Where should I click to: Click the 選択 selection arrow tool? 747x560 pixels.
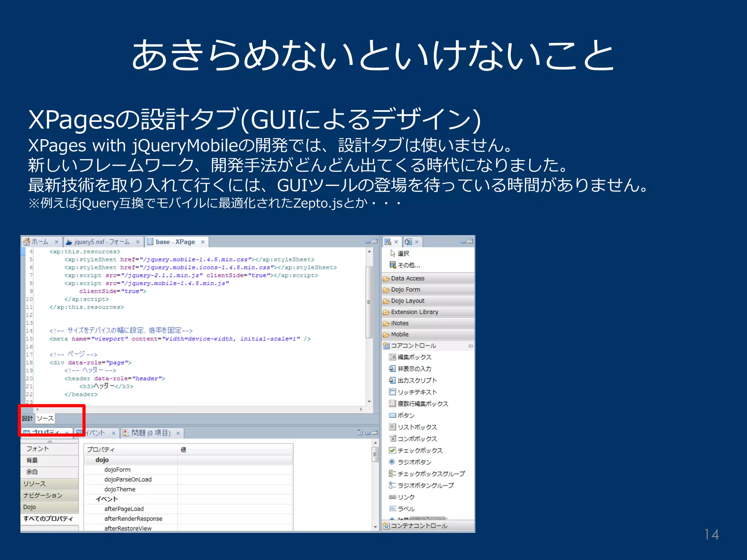point(400,253)
